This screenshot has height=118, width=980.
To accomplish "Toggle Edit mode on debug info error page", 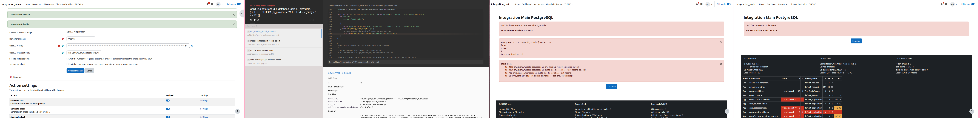I will tap(729, 4).
